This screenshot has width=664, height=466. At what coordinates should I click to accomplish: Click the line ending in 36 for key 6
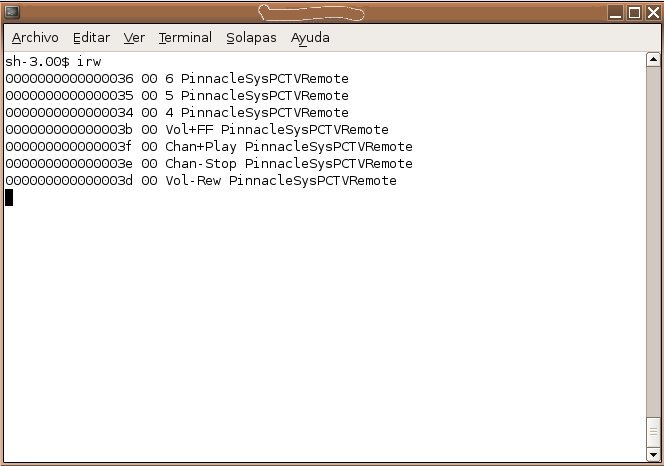(x=177, y=79)
